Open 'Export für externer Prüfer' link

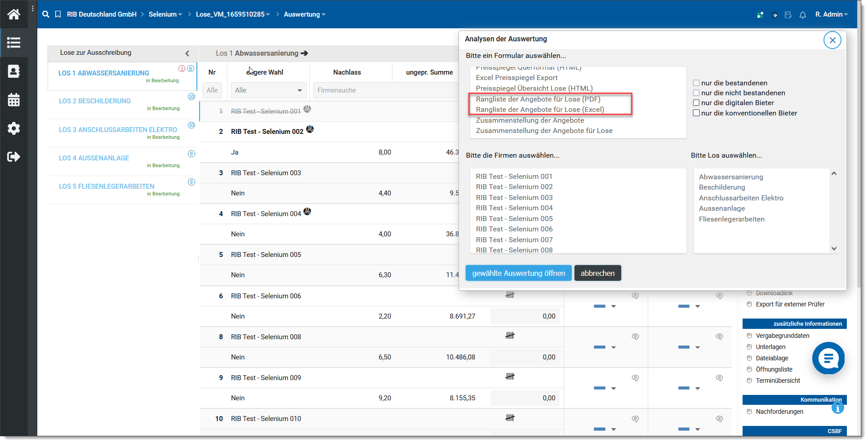pos(790,304)
